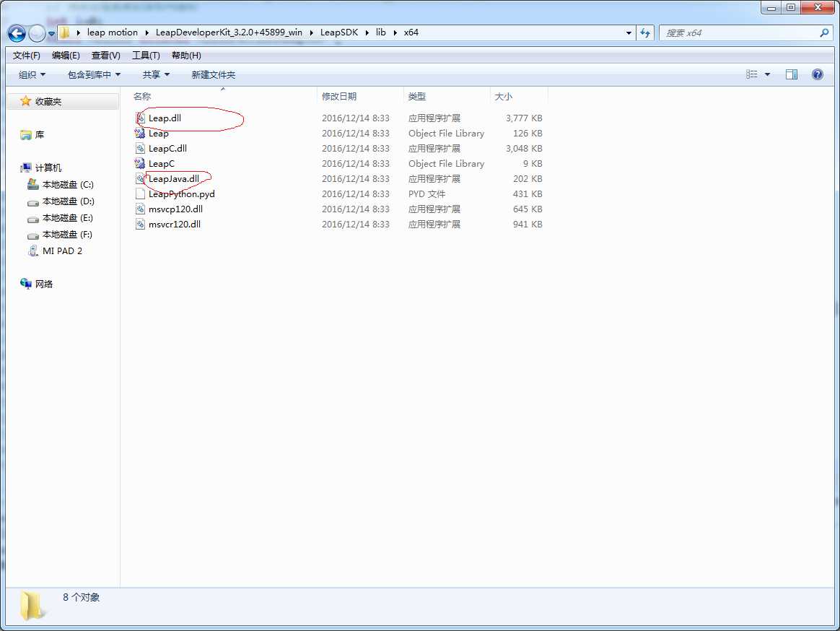Open the 帮助(H) menu

186,55
